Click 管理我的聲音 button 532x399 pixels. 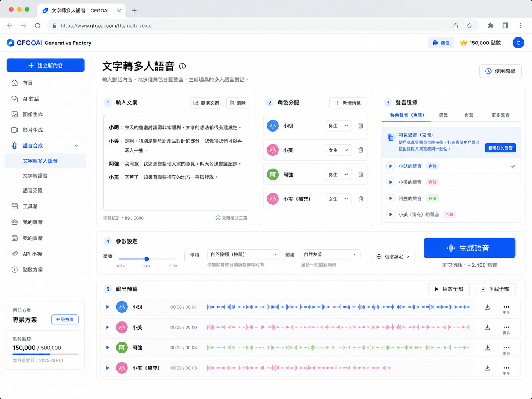point(500,148)
